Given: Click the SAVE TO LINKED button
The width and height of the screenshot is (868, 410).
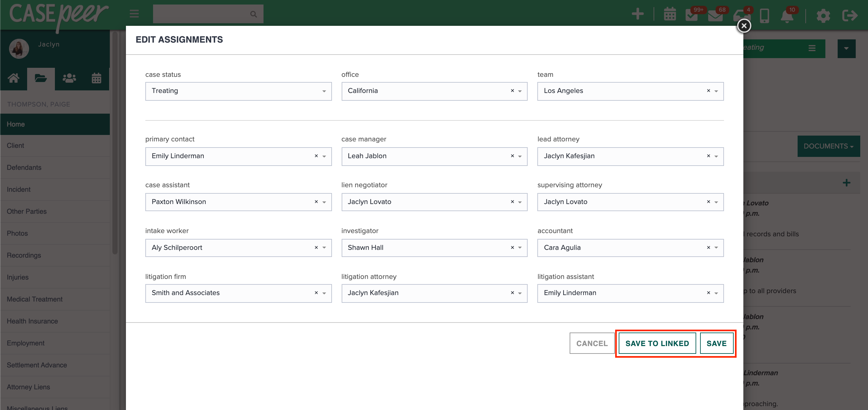Looking at the screenshot, I should click(657, 343).
